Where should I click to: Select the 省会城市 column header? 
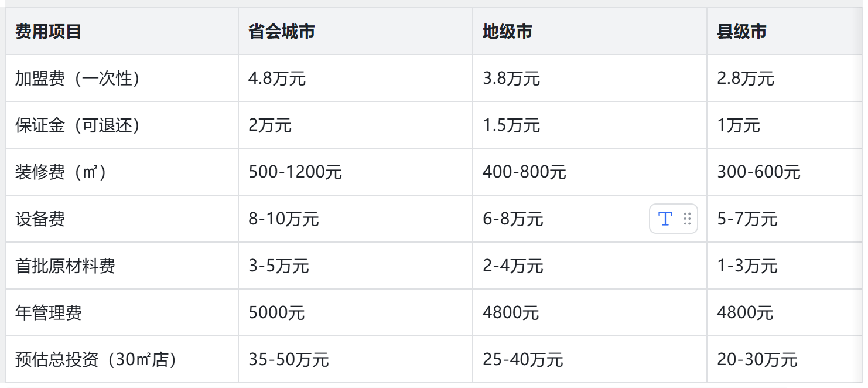281,32
